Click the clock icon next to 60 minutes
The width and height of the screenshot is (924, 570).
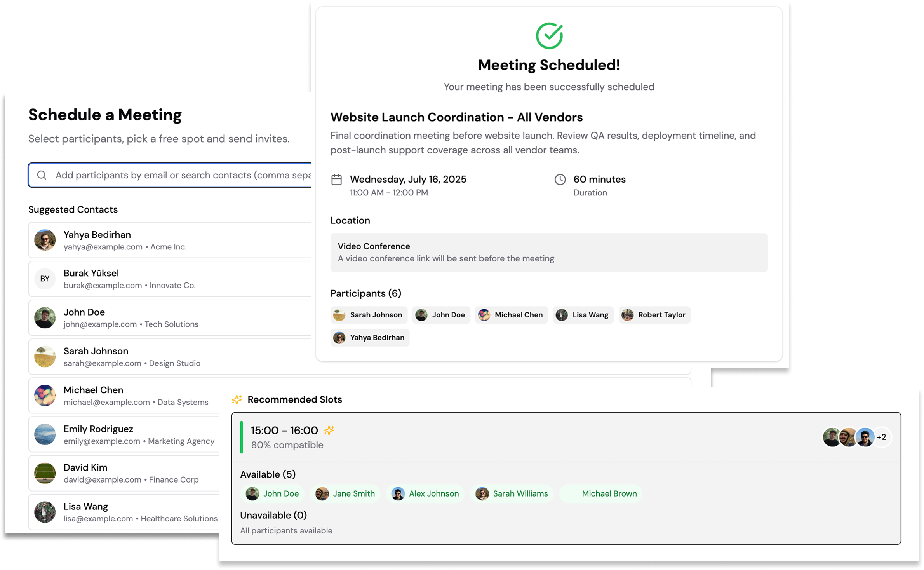[x=560, y=180]
